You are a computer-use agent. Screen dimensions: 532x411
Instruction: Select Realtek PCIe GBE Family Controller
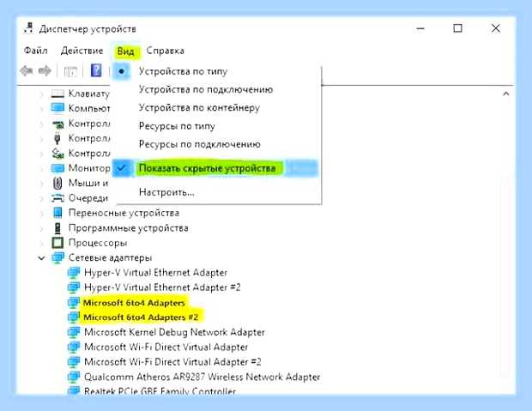pyautogui.click(x=160, y=391)
